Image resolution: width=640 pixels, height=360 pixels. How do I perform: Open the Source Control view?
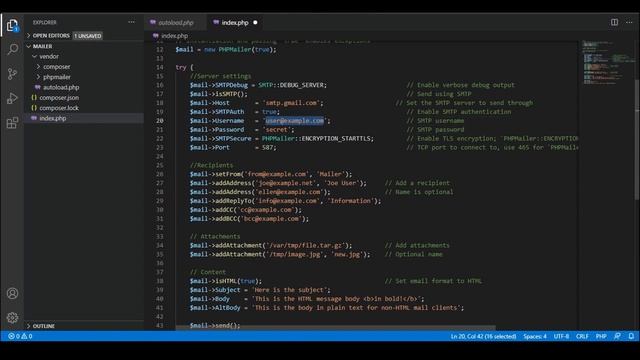point(12,74)
